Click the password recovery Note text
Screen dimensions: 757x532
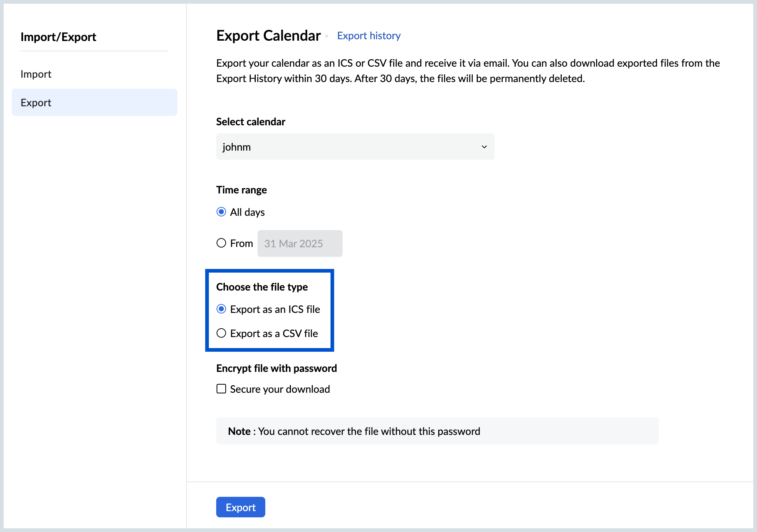pyautogui.click(x=354, y=431)
